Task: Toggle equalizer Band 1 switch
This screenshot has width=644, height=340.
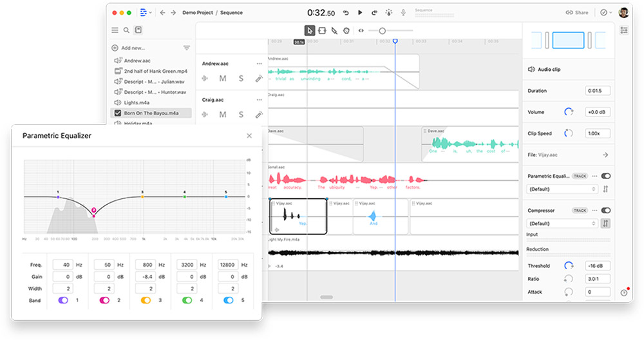Action: click(64, 300)
